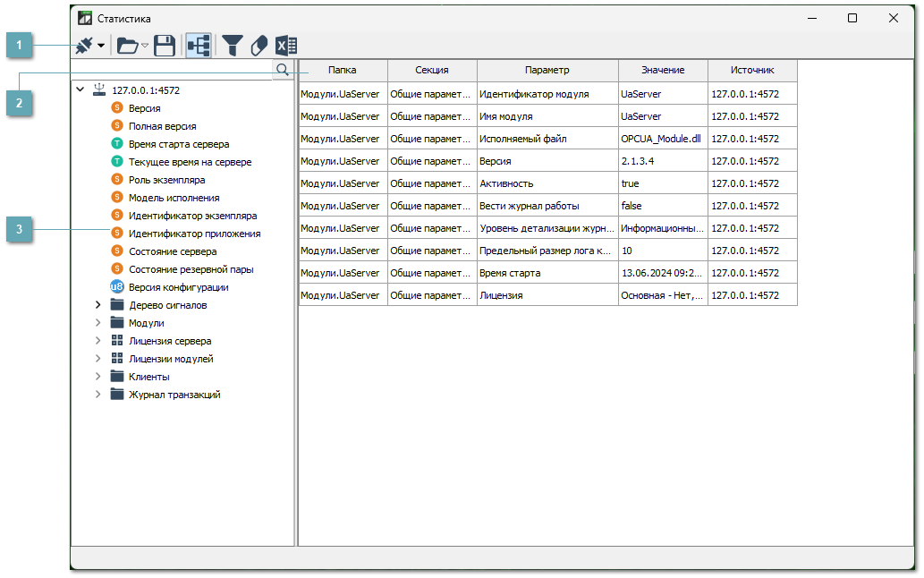Toggle the highlighted tree view display button
924x578 pixels.
(199, 46)
